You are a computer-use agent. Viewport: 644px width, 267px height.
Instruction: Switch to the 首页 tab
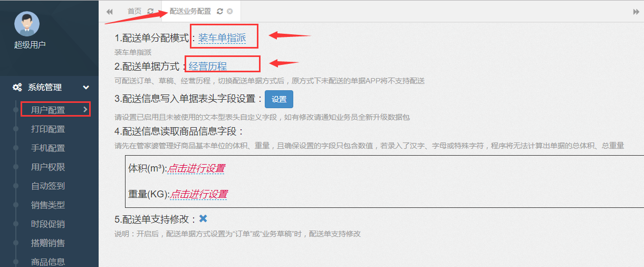click(134, 11)
